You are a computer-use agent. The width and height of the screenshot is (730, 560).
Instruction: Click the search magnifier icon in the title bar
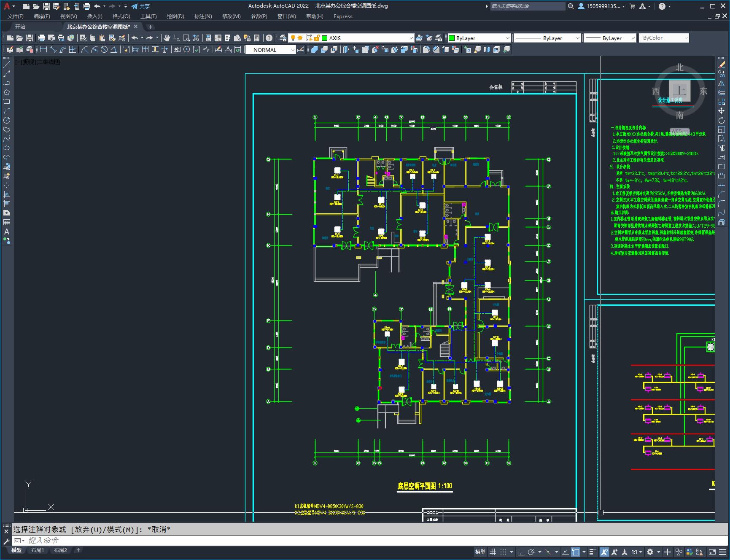click(x=571, y=6)
